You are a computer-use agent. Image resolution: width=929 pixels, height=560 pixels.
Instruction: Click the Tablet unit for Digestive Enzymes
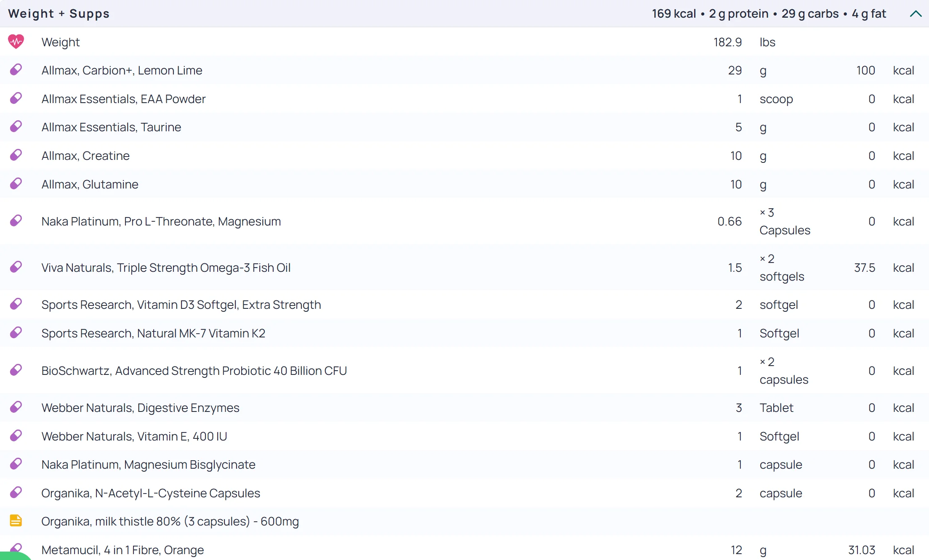tap(776, 408)
